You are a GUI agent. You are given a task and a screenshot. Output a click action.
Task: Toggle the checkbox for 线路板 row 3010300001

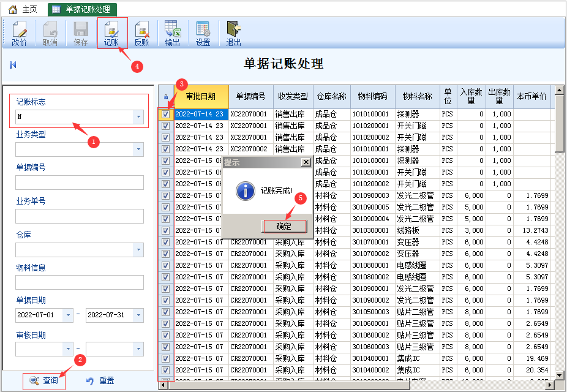(166, 230)
